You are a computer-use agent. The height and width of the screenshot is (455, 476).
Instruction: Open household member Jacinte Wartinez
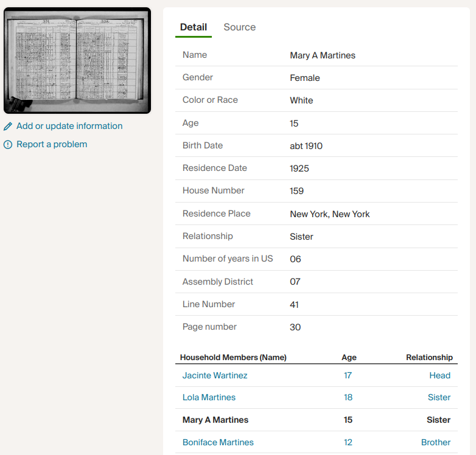(x=215, y=375)
